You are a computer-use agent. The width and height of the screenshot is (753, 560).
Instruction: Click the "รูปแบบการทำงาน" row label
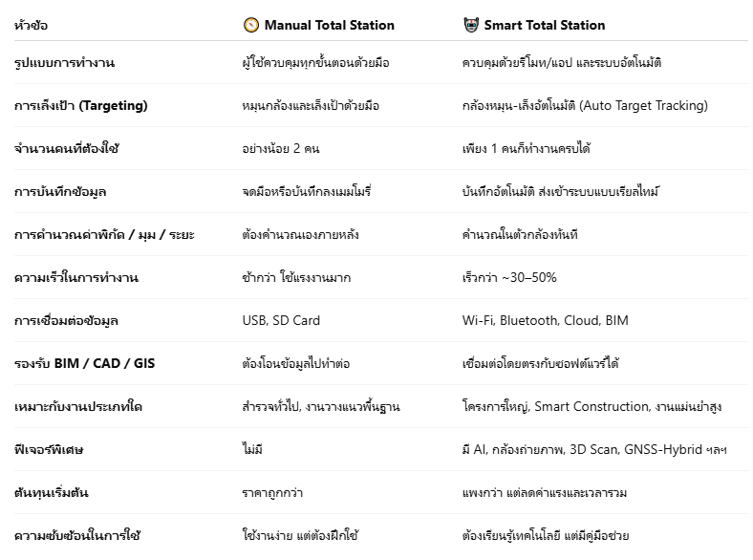(x=64, y=62)
